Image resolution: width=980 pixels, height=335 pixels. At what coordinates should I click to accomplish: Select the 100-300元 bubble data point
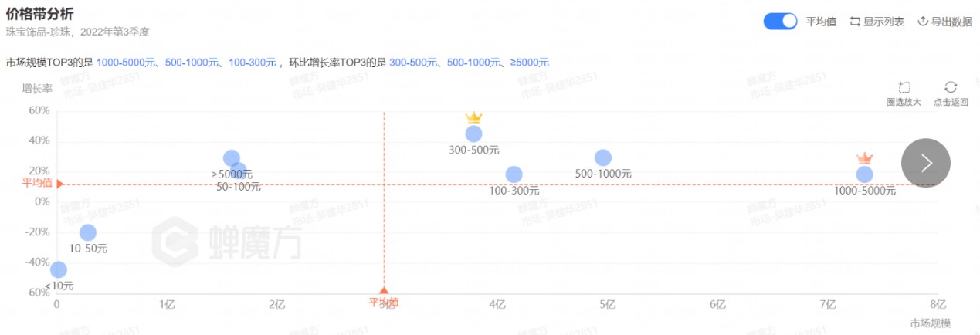514,174
